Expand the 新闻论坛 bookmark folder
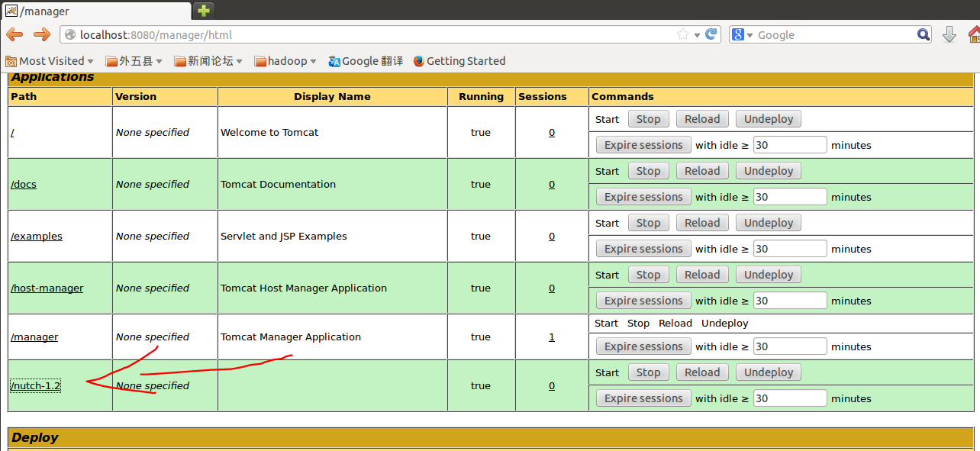 pyautogui.click(x=208, y=61)
